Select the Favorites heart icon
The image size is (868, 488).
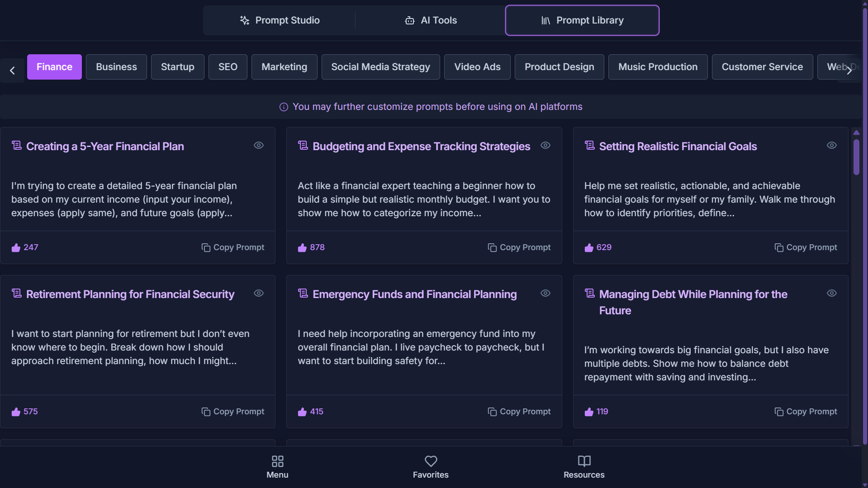431,461
